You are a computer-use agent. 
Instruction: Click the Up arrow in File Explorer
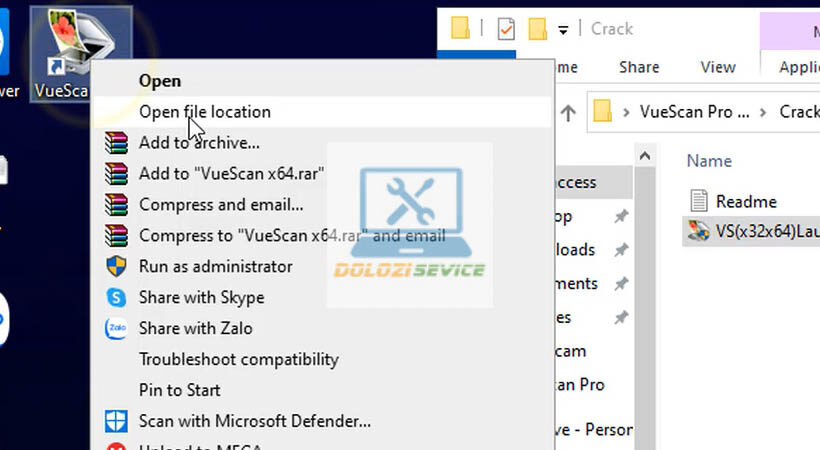click(x=568, y=112)
